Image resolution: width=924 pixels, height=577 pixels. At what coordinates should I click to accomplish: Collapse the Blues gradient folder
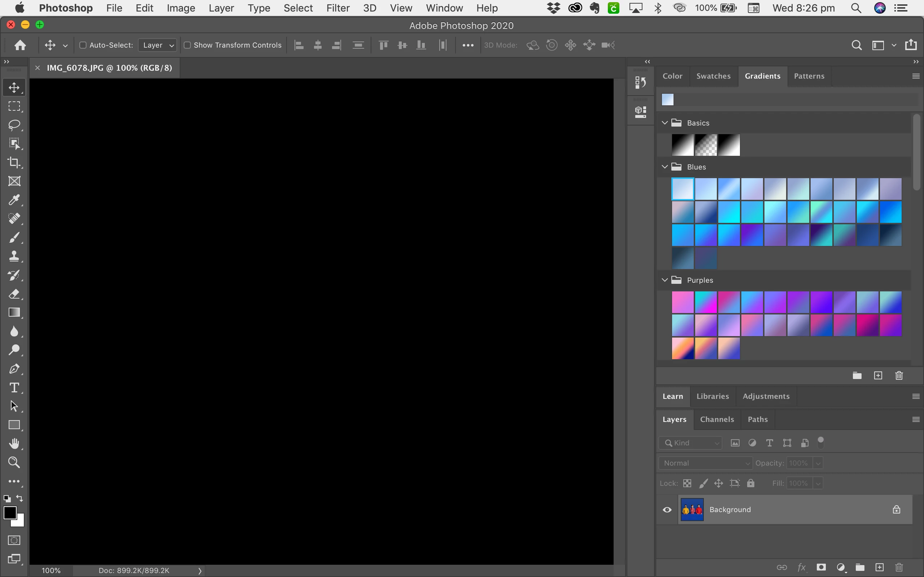(665, 167)
